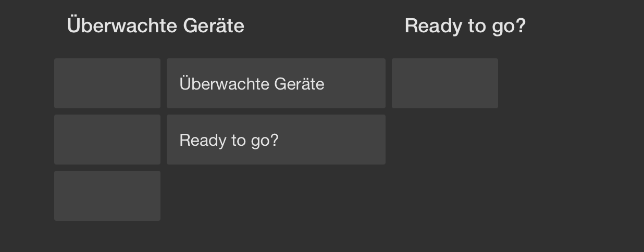Tap the Ready to go? label inside its tile

coord(229,140)
